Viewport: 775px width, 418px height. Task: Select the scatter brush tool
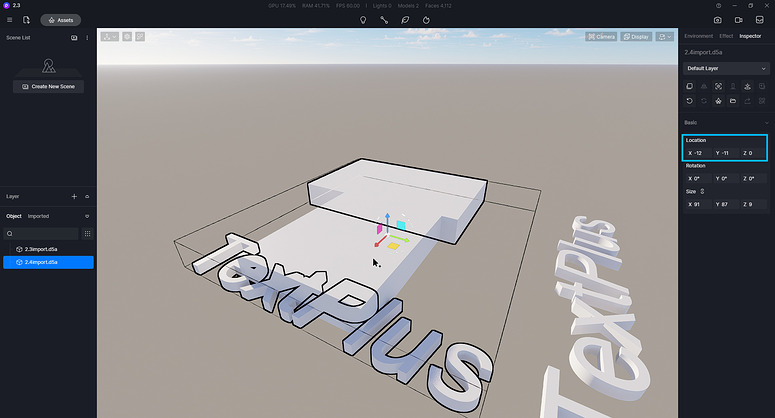(405, 20)
